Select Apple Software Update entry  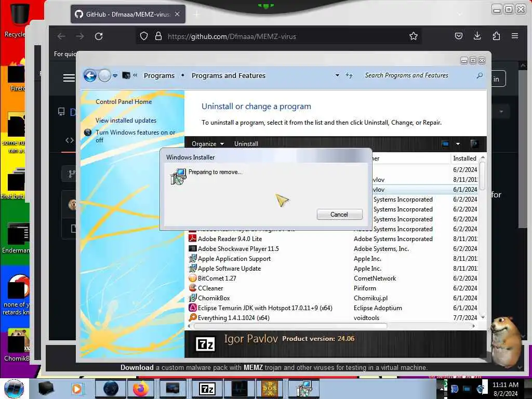pos(229,269)
